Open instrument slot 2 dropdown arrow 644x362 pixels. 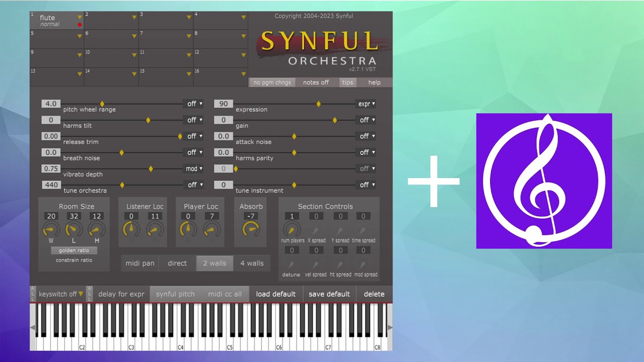tap(134, 17)
